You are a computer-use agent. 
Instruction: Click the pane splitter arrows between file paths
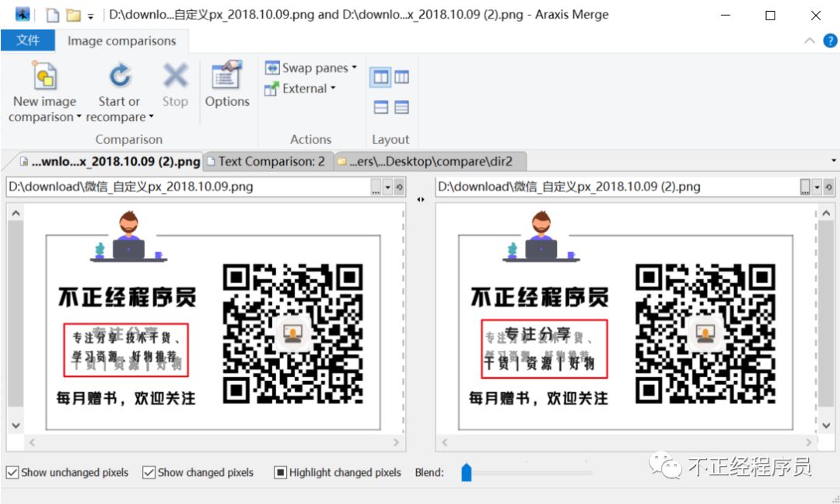[x=421, y=199]
